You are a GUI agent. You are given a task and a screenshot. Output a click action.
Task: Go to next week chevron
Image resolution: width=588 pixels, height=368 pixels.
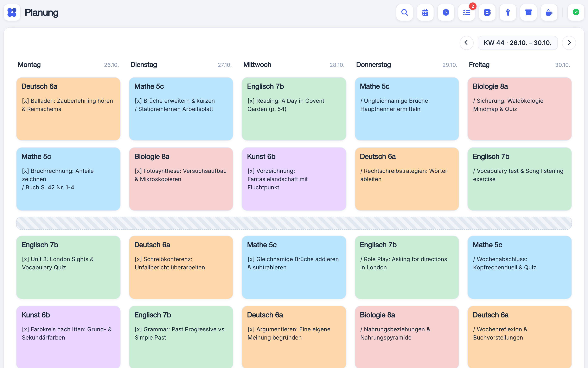point(569,43)
